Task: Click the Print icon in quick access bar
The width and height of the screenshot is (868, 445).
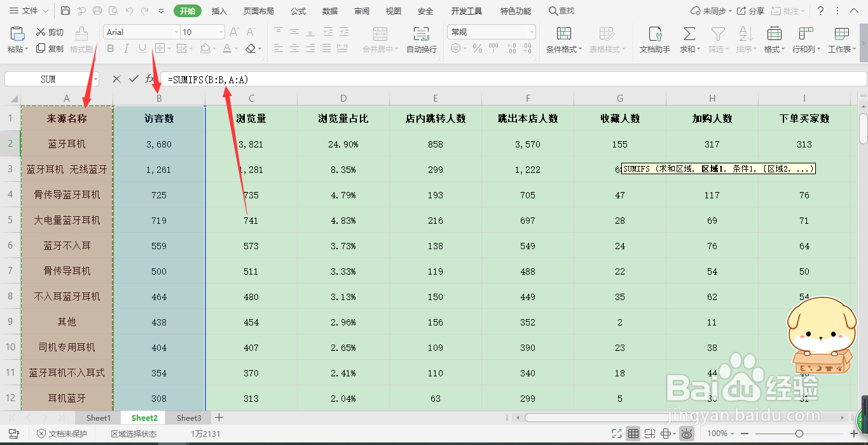Action: point(97,11)
